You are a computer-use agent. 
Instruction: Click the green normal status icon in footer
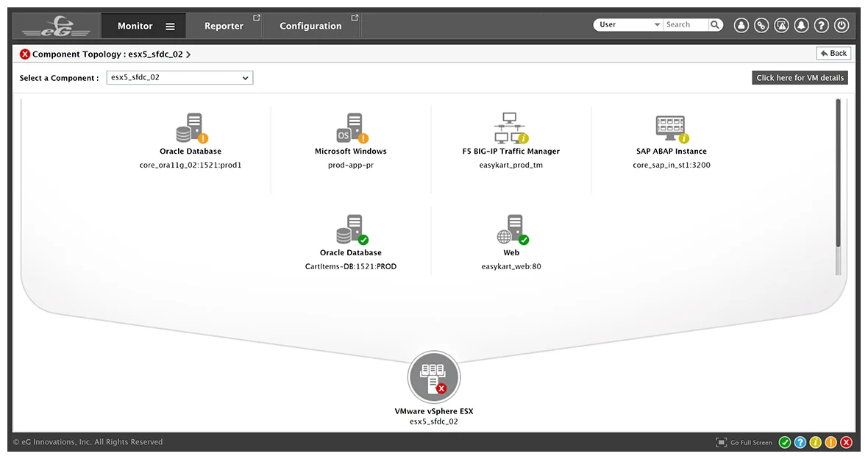[x=784, y=442]
